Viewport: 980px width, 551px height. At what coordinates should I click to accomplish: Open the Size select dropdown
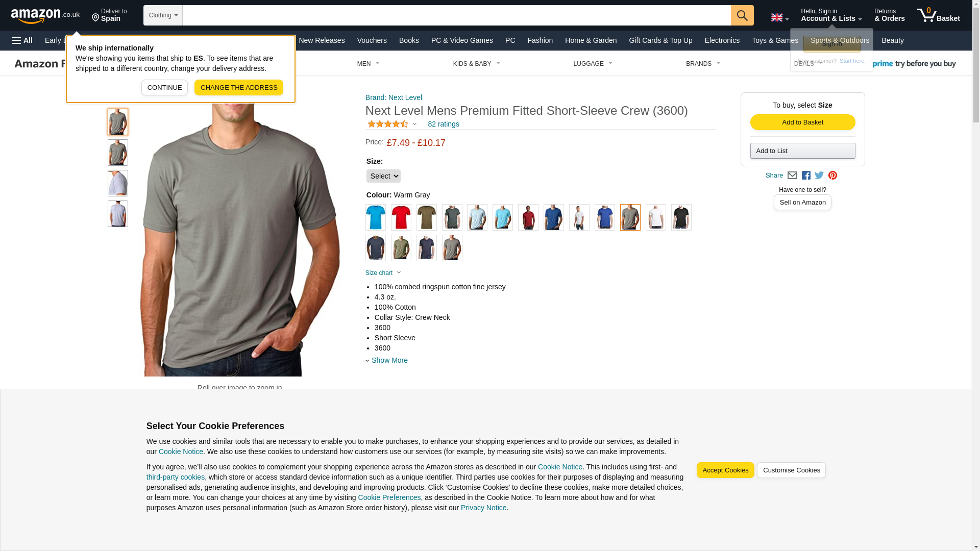383,176
